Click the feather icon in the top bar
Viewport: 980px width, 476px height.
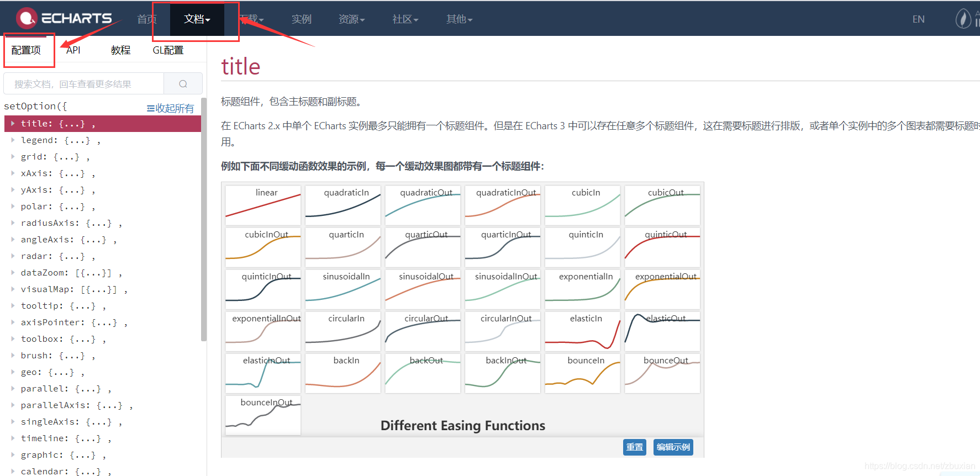click(963, 19)
